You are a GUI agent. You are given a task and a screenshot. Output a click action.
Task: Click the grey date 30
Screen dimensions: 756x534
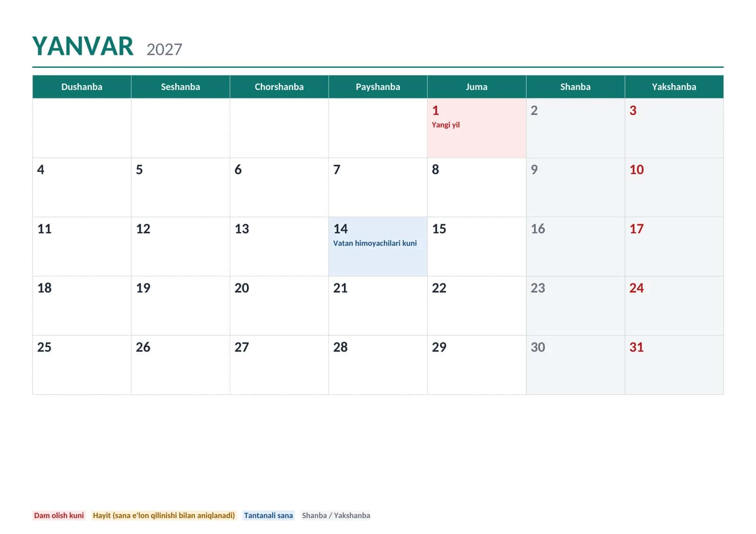(x=538, y=348)
